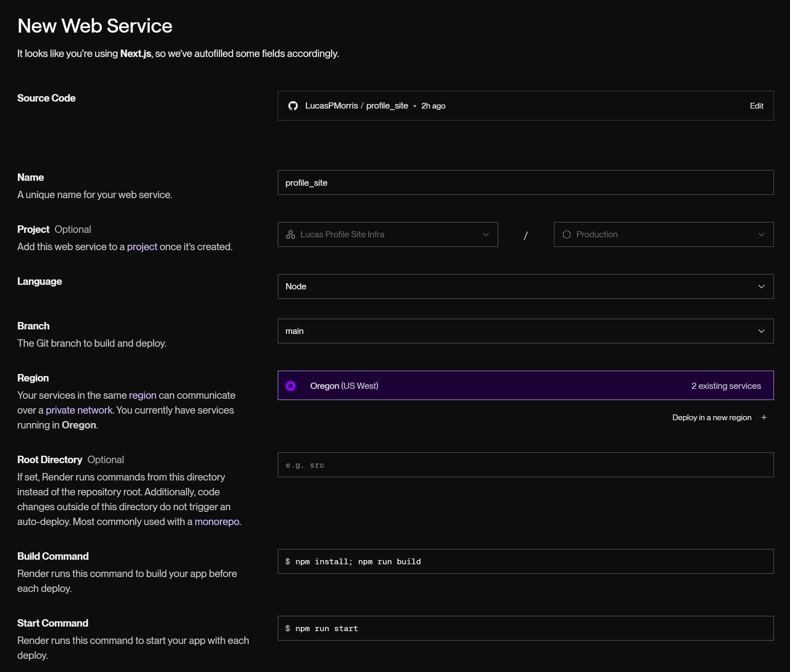
Task: Click Edit on the source code repository
Action: [x=756, y=106]
